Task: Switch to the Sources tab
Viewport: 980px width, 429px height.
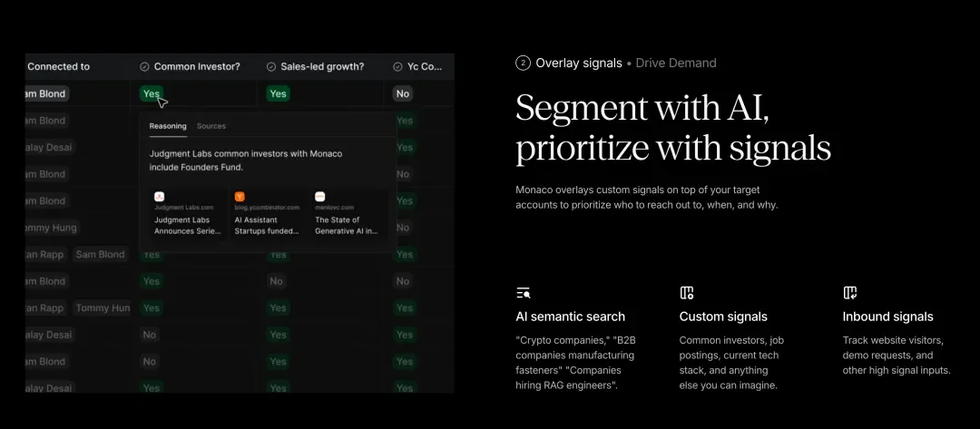Action: point(211,126)
